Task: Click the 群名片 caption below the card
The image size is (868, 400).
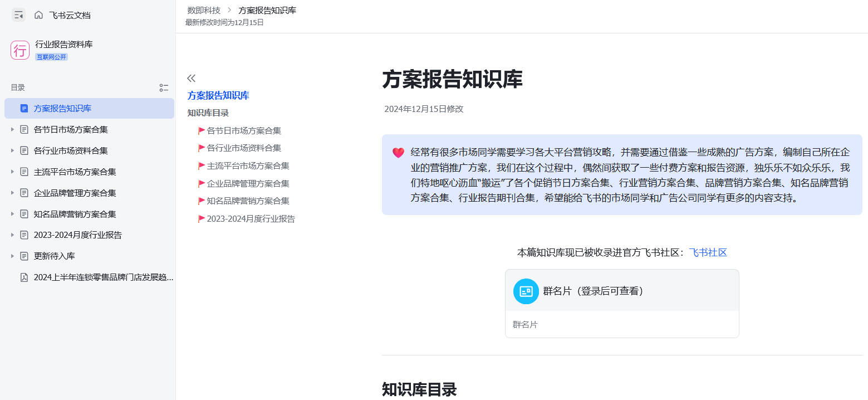Action: (525, 324)
